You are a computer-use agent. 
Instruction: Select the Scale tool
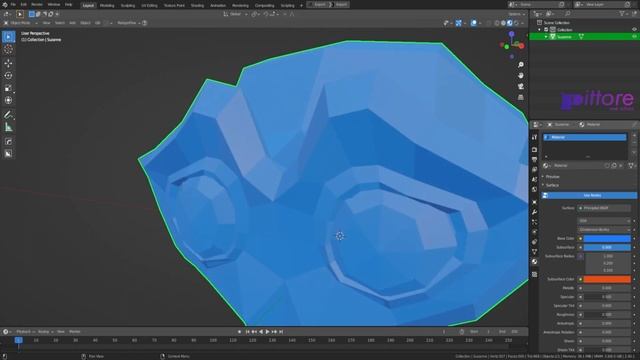tap(8, 88)
